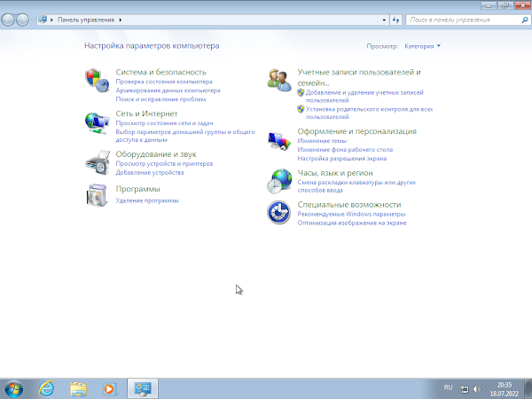Click the Refresh button beside the address bar

(395, 20)
